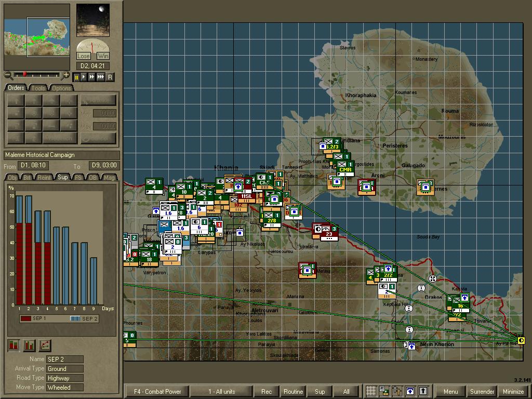
Task: Click the blue arrow supply lines icon
Action: point(410,391)
